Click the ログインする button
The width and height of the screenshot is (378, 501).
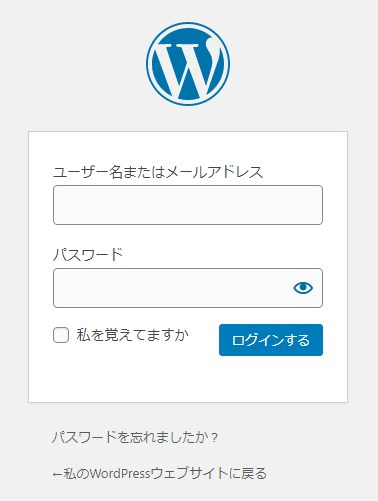click(271, 340)
